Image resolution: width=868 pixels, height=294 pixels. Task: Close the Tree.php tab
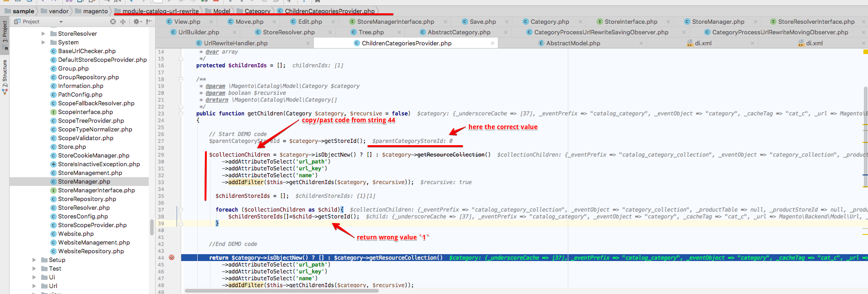(x=399, y=32)
